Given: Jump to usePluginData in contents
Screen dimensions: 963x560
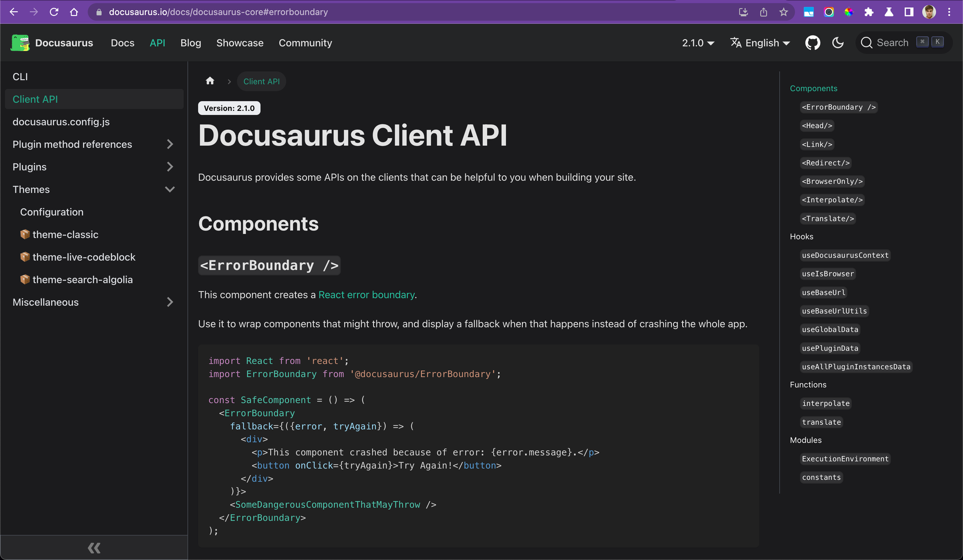Looking at the screenshot, I should point(830,348).
